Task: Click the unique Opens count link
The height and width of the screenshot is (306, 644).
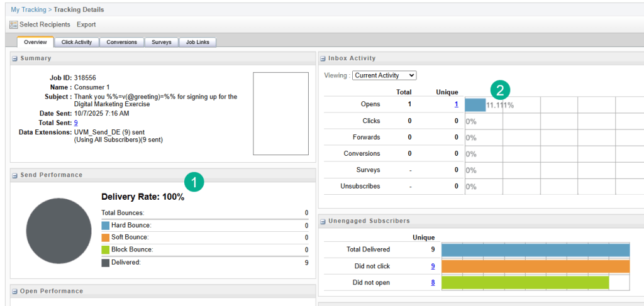Action: pyautogui.click(x=456, y=104)
